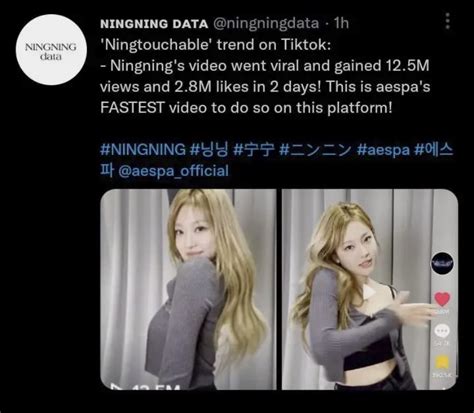Screen dimensions: 474x413
Task: Click the play count icon on left image
Action: (x=117, y=387)
